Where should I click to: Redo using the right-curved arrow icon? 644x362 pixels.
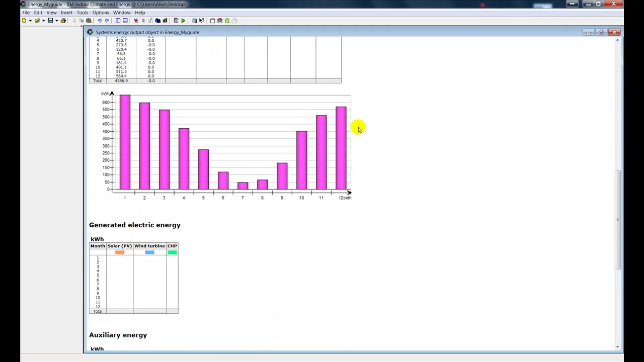(107, 21)
